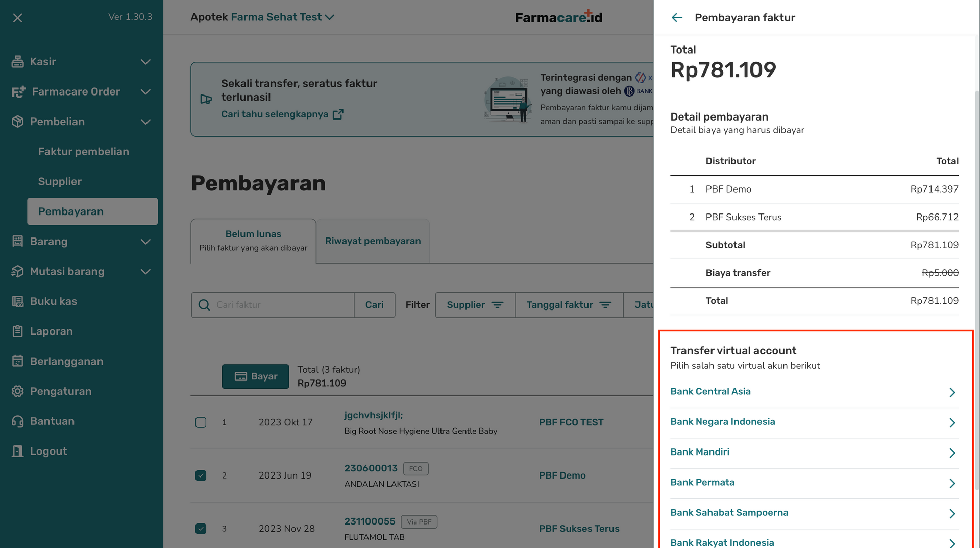Expand the Farmacare Order chevron

145,92
